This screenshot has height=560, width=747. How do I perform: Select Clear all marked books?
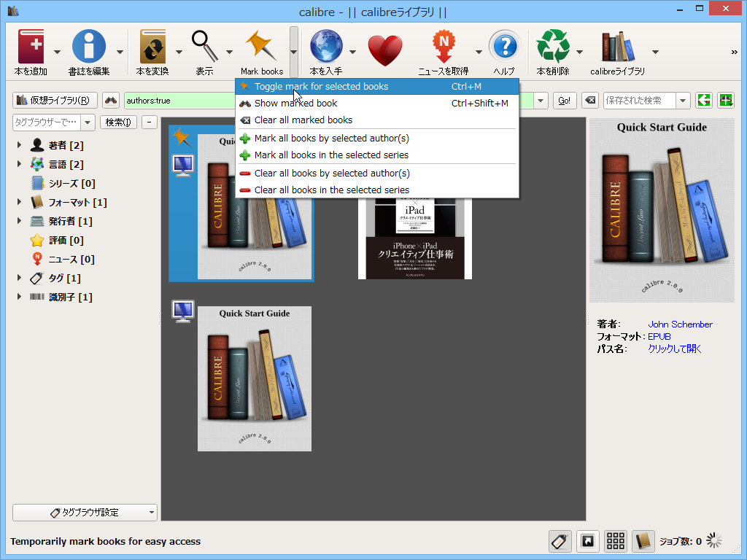[x=377, y=120]
